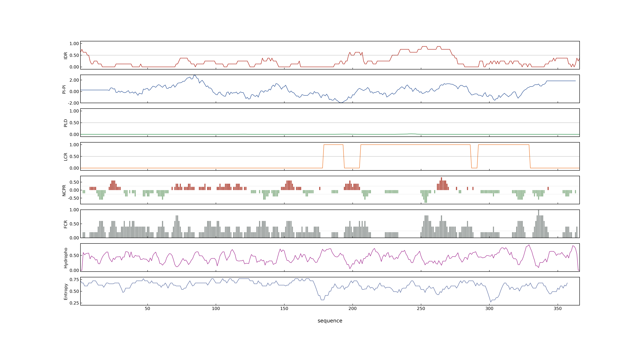Select the Entropy y-axis label
Image resolution: width=644 pixels, height=343 pixels.
(66, 292)
